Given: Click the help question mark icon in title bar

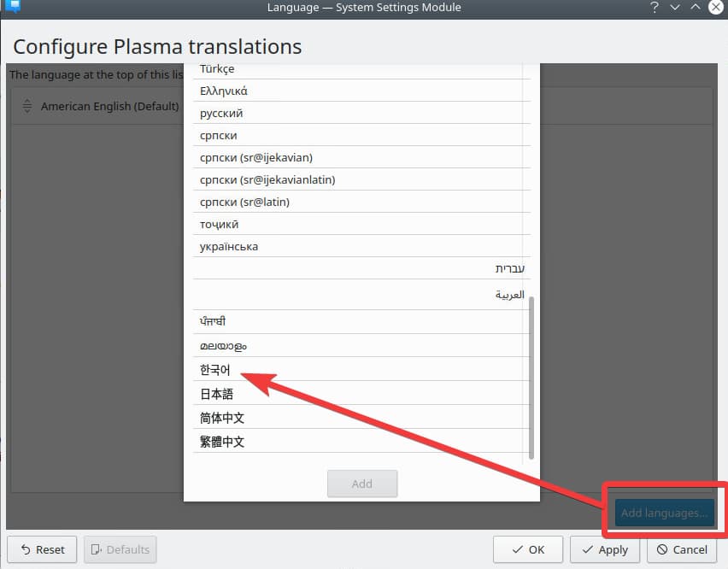Looking at the screenshot, I should [x=652, y=8].
